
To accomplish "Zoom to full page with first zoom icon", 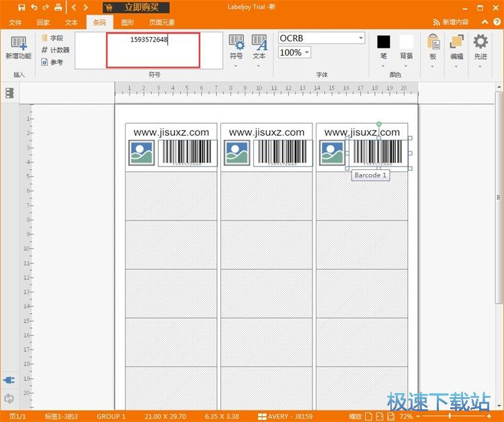I will click(x=369, y=417).
